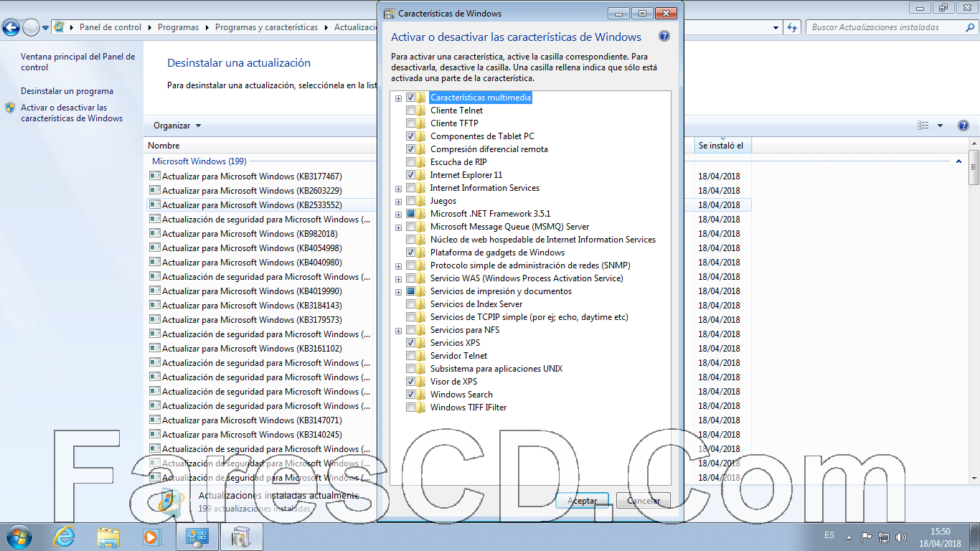The height and width of the screenshot is (551, 980).
Task: Uncheck Internet Explorer 11 checkbox
Action: click(x=410, y=175)
